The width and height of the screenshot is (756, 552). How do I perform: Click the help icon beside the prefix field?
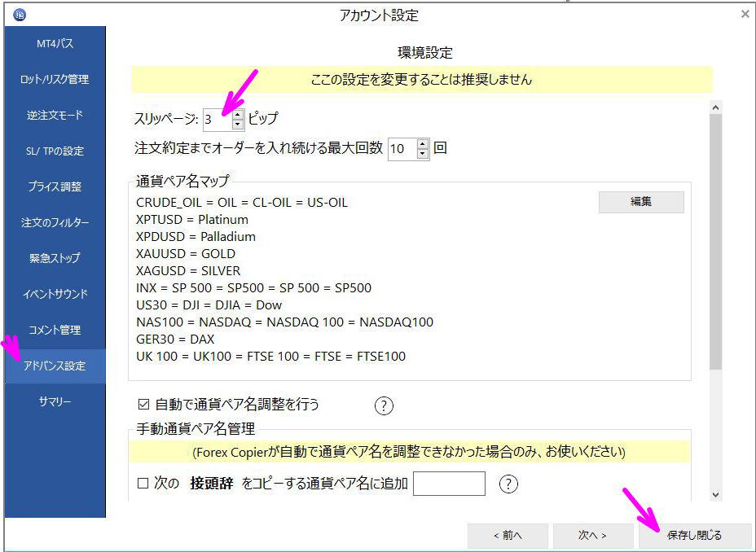508,484
